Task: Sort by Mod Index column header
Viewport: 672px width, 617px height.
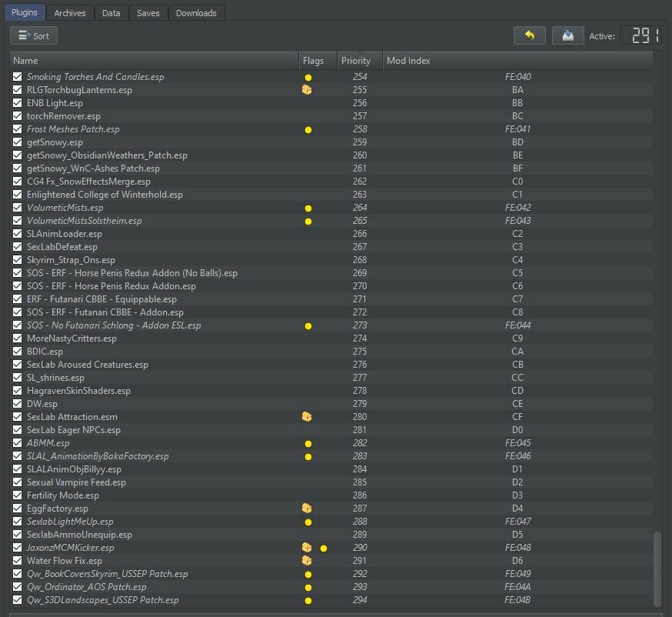Action: click(x=517, y=61)
